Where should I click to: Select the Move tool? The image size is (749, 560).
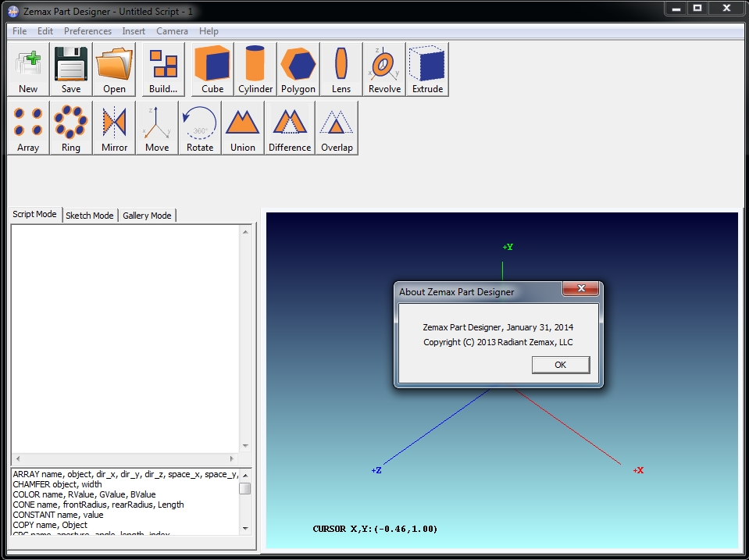[x=157, y=127]
